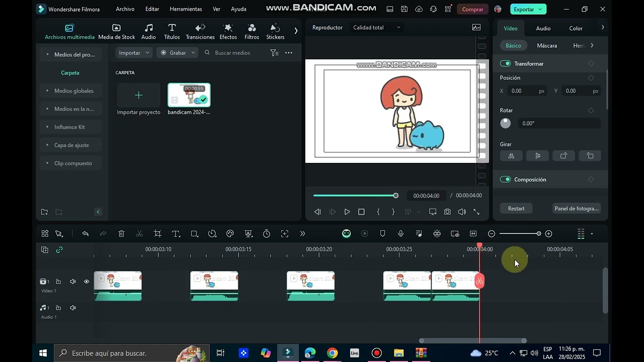The image size is (644, 362).
Task: Open player volume control
Action: pos(462,212)
